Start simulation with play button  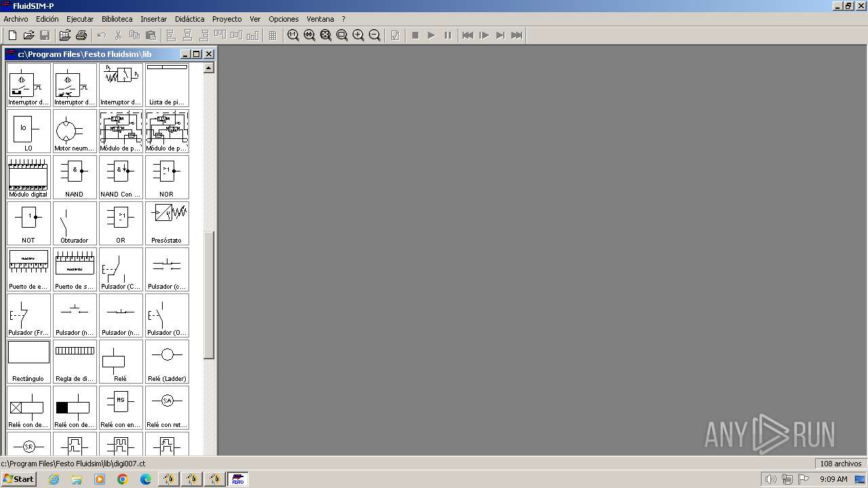pyautogui.click(x=431, y=35)
